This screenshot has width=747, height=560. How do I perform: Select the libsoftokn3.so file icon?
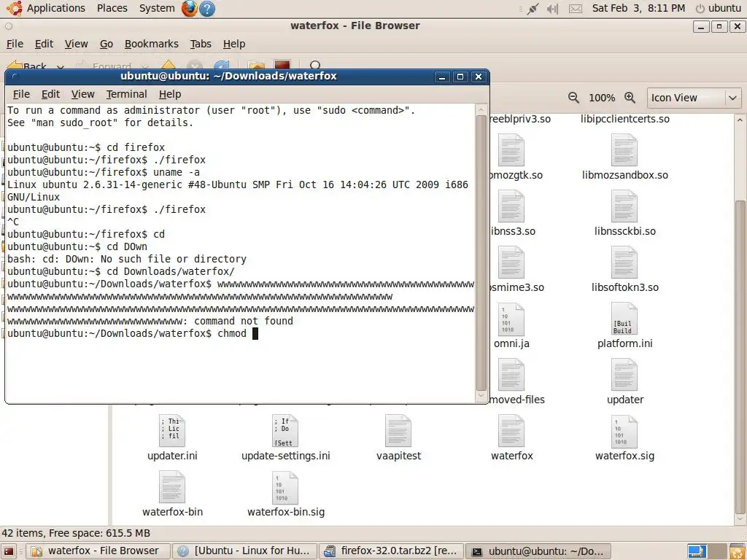tap(624, 262)
